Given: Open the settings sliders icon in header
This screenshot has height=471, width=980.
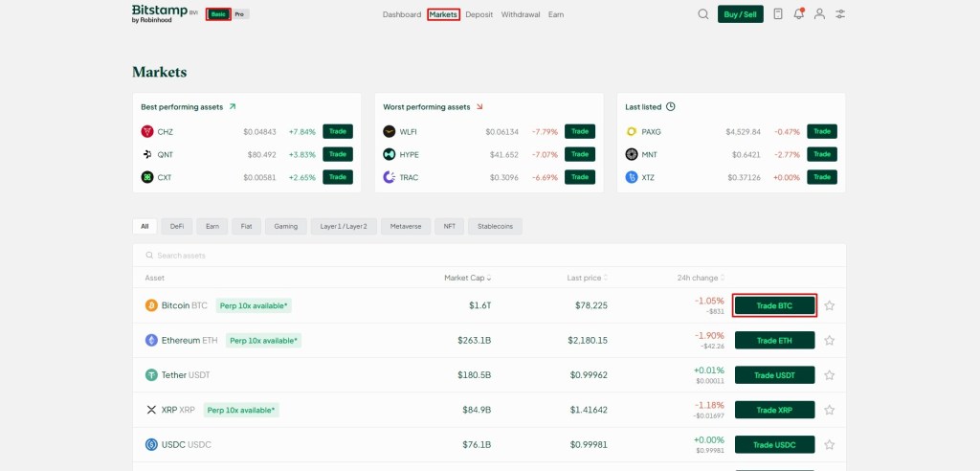Looking at the screenshot, I should pyautogui.click(x=840, y=13).
